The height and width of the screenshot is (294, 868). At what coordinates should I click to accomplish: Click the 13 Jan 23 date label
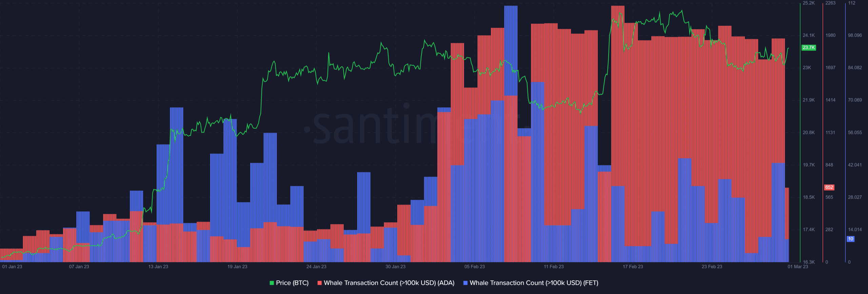tap(158, 267)
